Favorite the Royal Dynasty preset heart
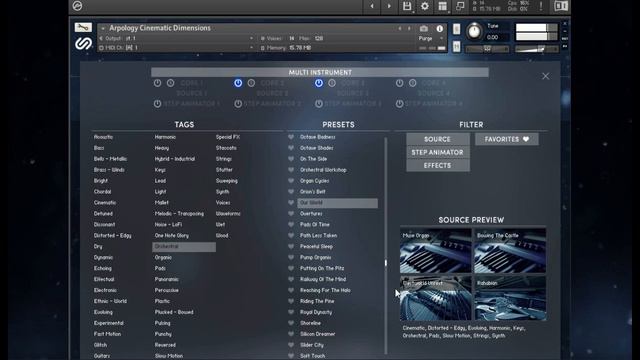 (x=291, y=312)
